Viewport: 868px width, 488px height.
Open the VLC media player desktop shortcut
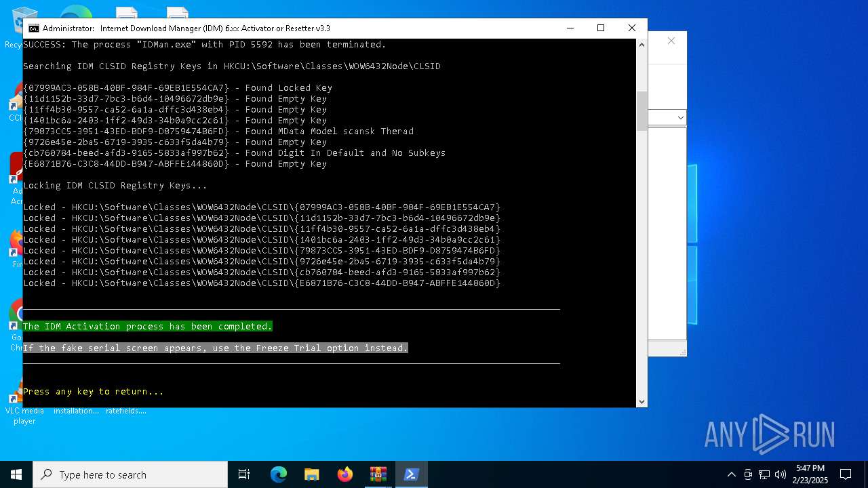pos(24,401)
